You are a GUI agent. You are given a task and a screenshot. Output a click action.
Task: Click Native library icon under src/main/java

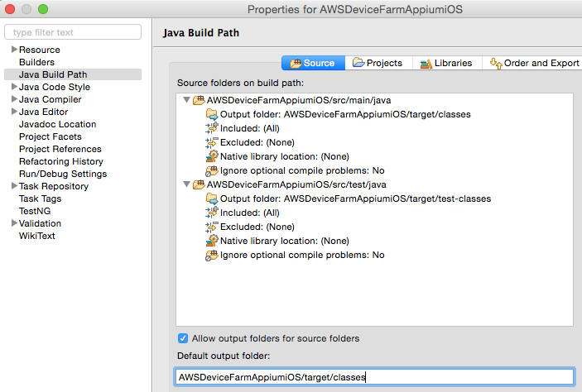coord(212,156)
